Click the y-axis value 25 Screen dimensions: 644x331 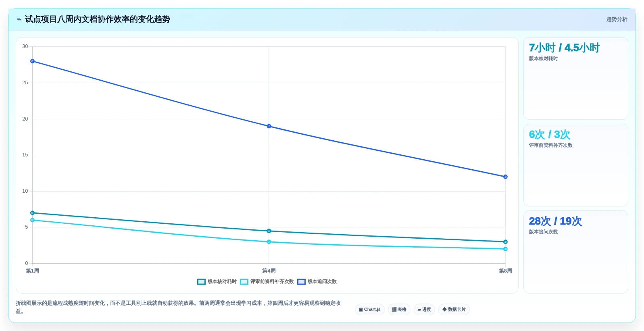click(x=25, y=83)
